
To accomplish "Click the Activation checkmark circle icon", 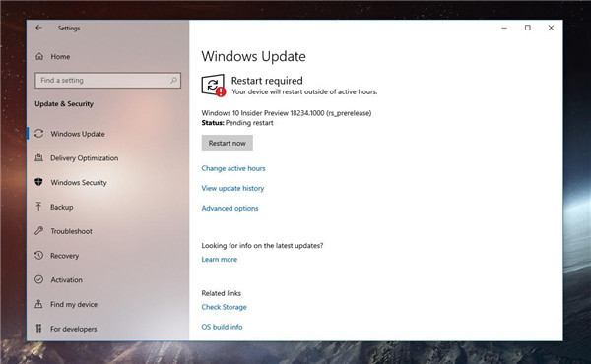I will click(x=38, y=279).
